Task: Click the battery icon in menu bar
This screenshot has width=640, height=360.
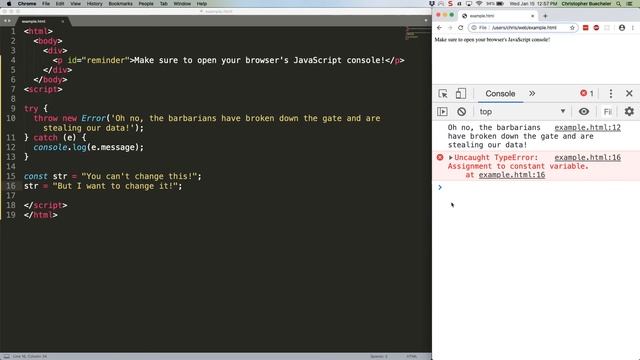Action: 500,4
